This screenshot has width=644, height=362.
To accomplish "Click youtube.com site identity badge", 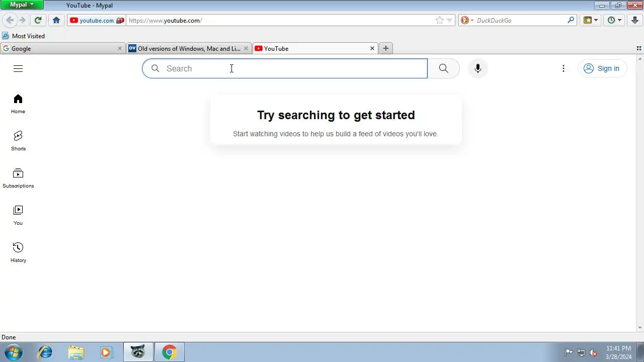I will pos(97,20).
